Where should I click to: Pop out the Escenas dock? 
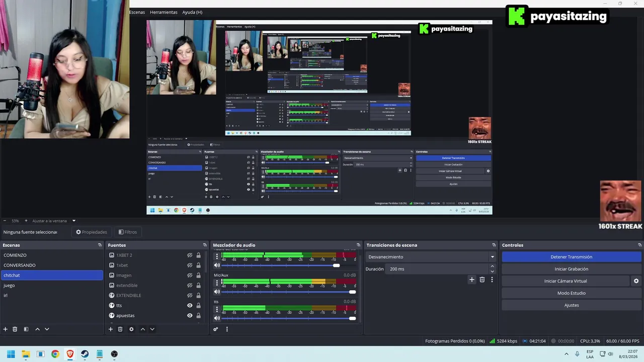point(100,245)
